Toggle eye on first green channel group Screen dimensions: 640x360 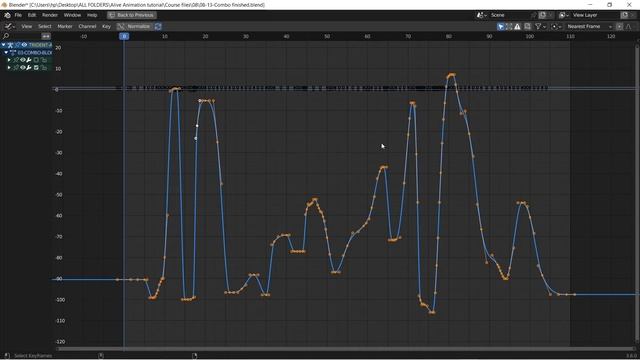coord(23,60)
